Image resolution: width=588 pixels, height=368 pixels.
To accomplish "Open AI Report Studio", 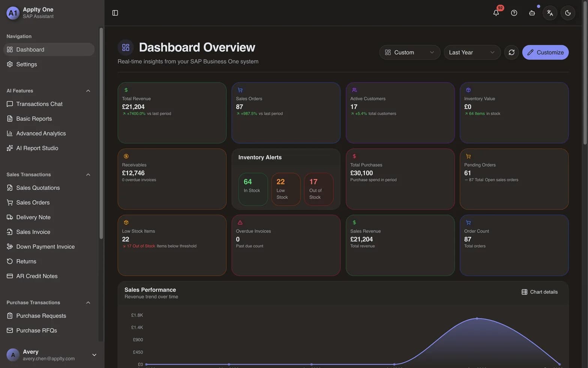I will pyautogui.click(x=49, y=148).
